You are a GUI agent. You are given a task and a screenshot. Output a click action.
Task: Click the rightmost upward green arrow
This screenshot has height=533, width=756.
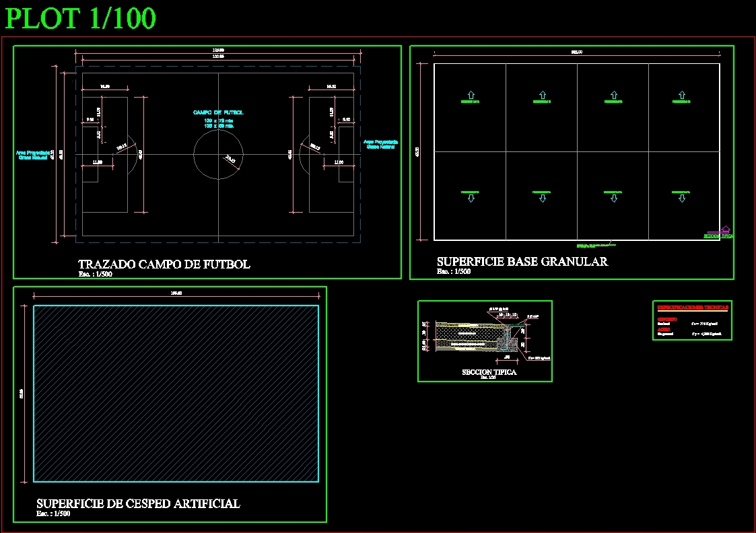(x=682, y=96)
